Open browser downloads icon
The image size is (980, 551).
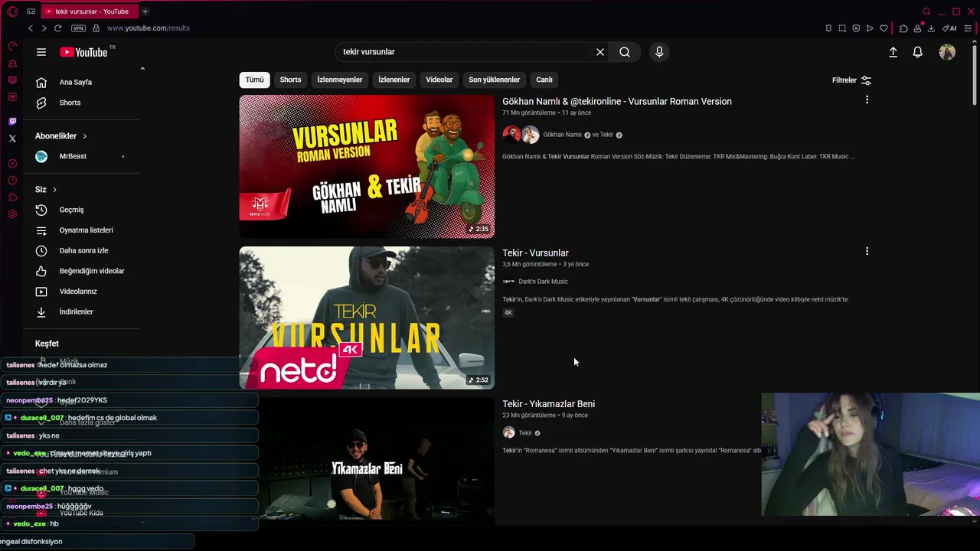(x=931, y=28)
